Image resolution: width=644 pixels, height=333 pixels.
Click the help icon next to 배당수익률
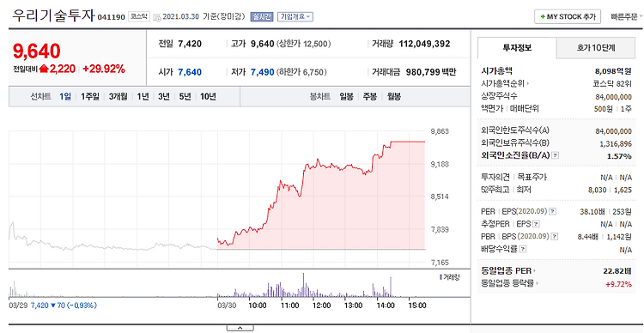click(x=522, y=249)
